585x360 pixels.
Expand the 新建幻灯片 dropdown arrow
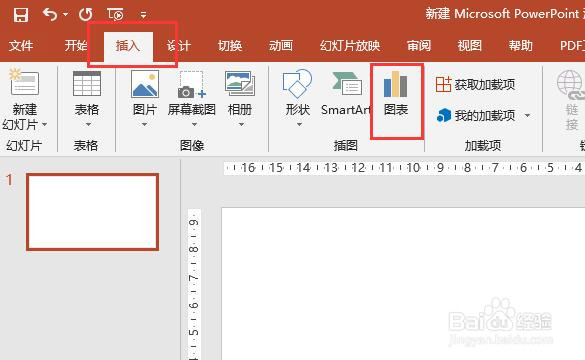[x=45, y=124]
